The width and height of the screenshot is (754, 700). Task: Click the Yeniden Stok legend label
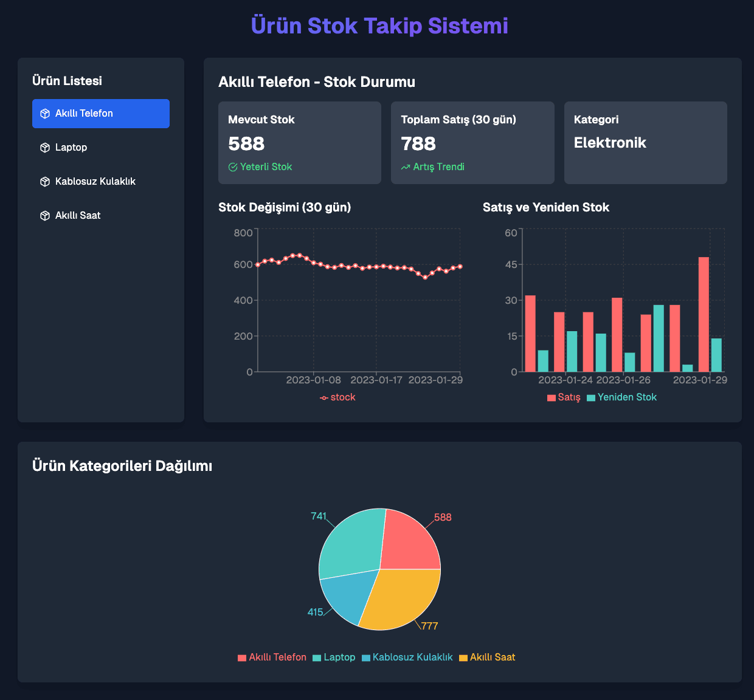(628, 397)
